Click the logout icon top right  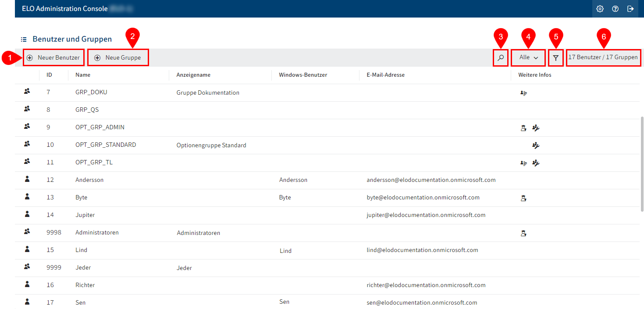click(x=630, y=8)
